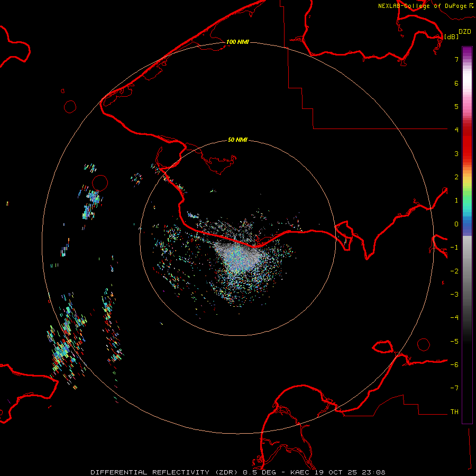Click the -7 value on color scale
Viewport: 476px width, 476px height.
[454, 388]
